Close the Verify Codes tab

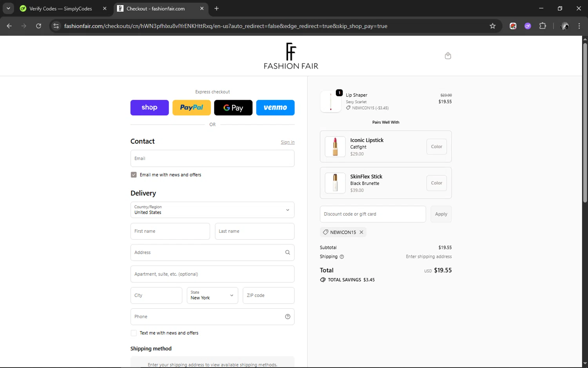click(x=105, y=8)
